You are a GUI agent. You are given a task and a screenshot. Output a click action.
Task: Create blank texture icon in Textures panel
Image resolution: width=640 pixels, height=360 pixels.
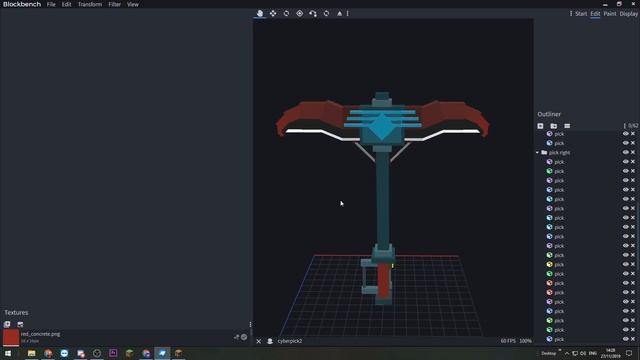point(20,324)
